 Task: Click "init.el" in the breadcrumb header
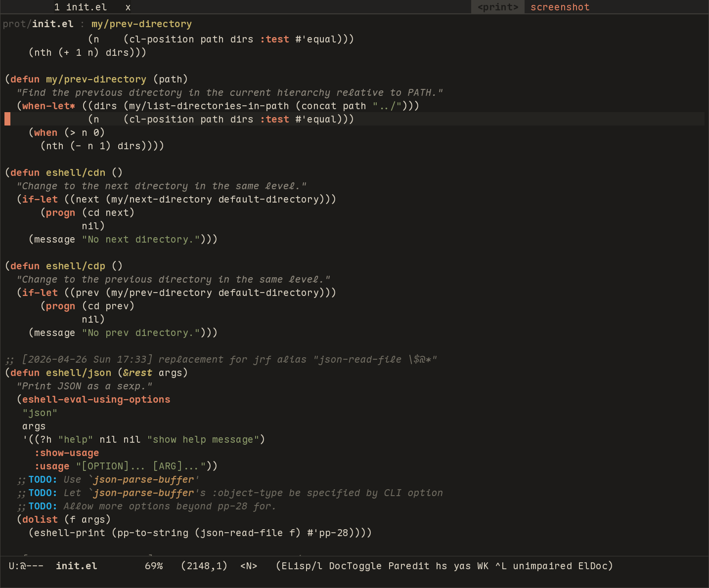point(53,24)
